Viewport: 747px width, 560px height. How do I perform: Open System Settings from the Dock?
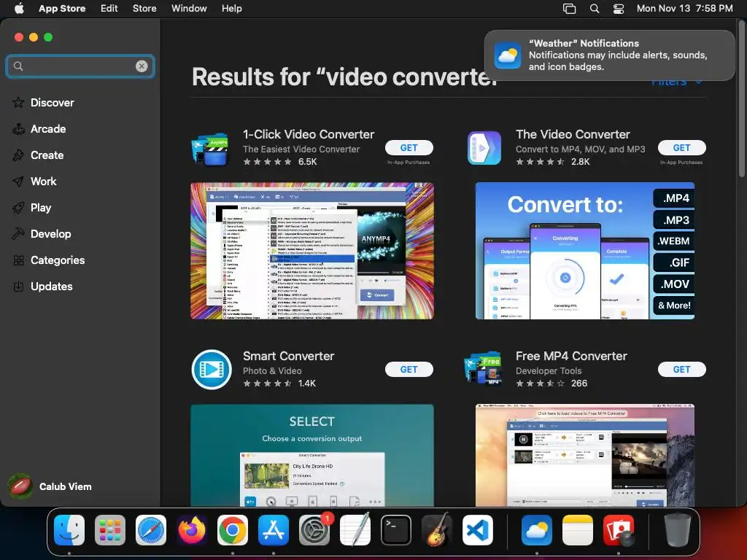(314, 529)
